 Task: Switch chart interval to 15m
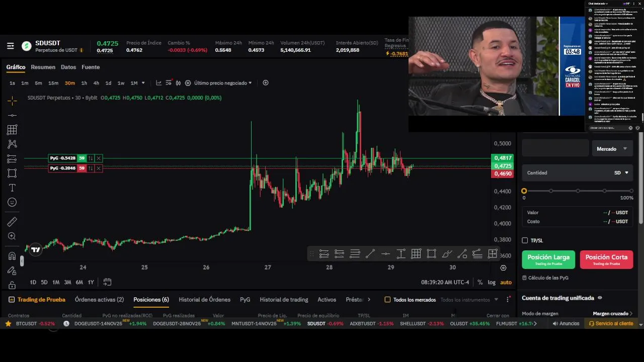[53, 83]
